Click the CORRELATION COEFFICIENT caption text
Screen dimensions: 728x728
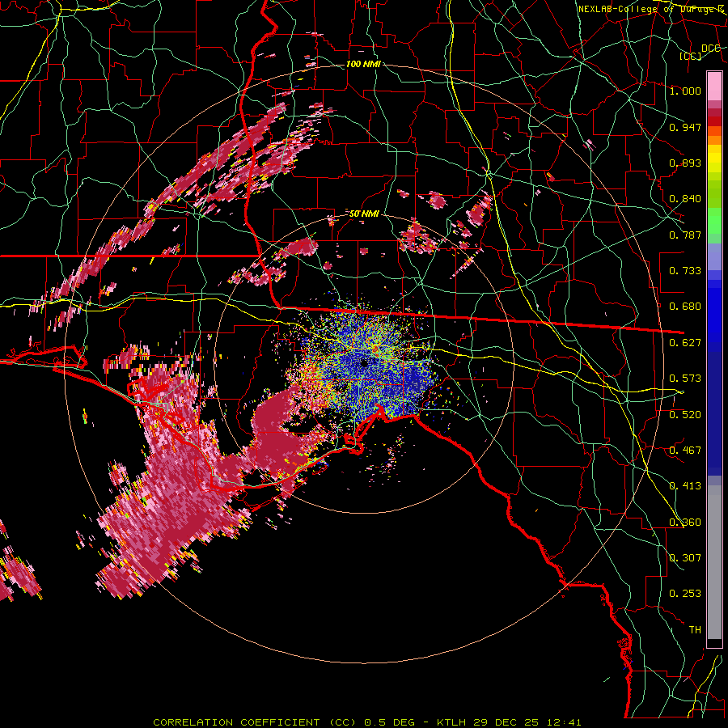pyautogui.click(x=236, y=722)
